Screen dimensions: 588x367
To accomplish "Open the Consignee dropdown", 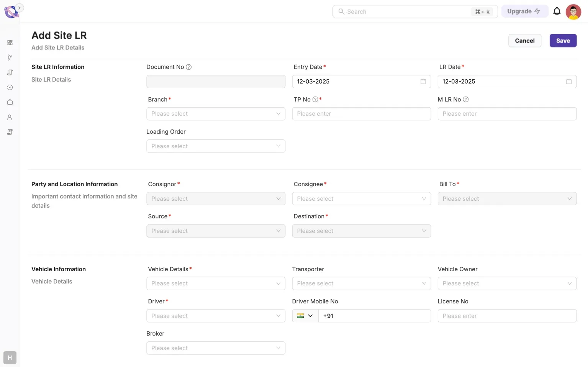I will point(361,199).
